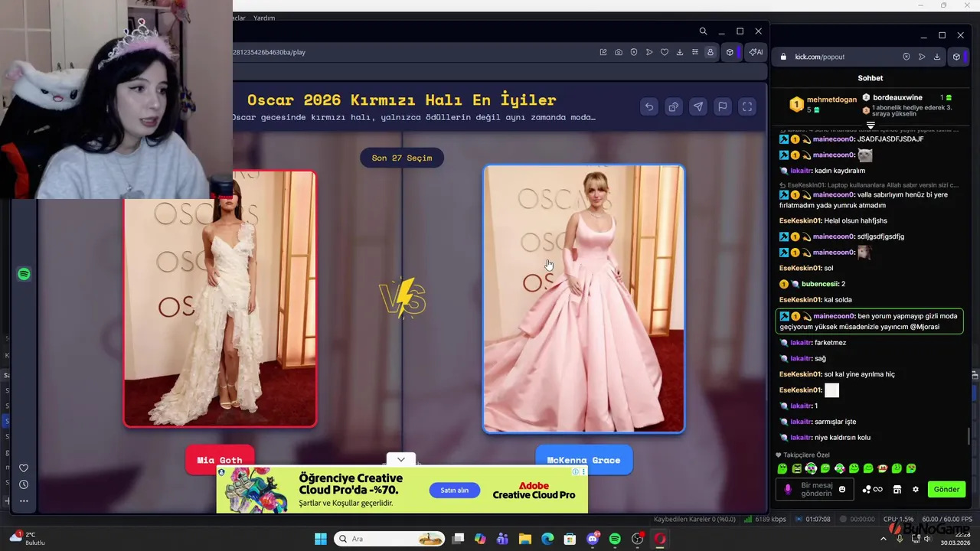Open chat settings gear icon

[915, 489]
